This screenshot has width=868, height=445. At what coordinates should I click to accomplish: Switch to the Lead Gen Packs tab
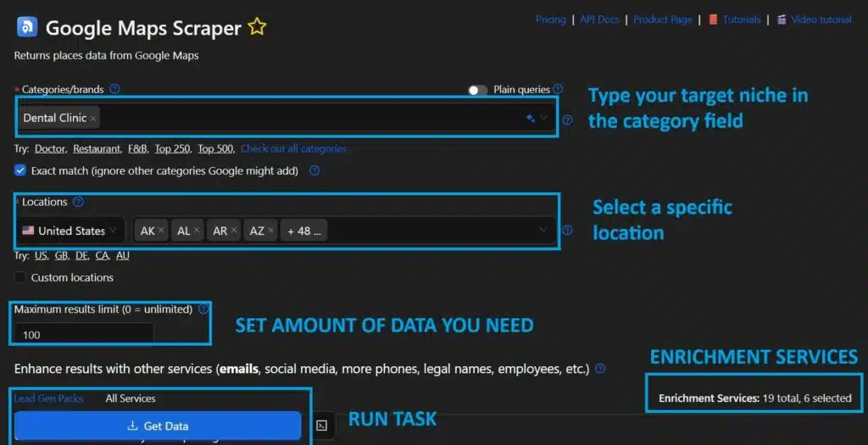coord(48,398)
